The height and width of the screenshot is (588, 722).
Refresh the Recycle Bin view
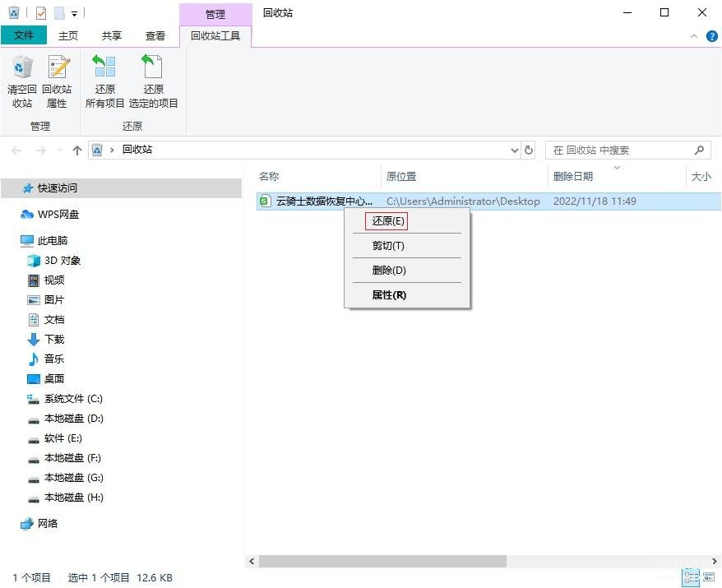tap(529, 150)
